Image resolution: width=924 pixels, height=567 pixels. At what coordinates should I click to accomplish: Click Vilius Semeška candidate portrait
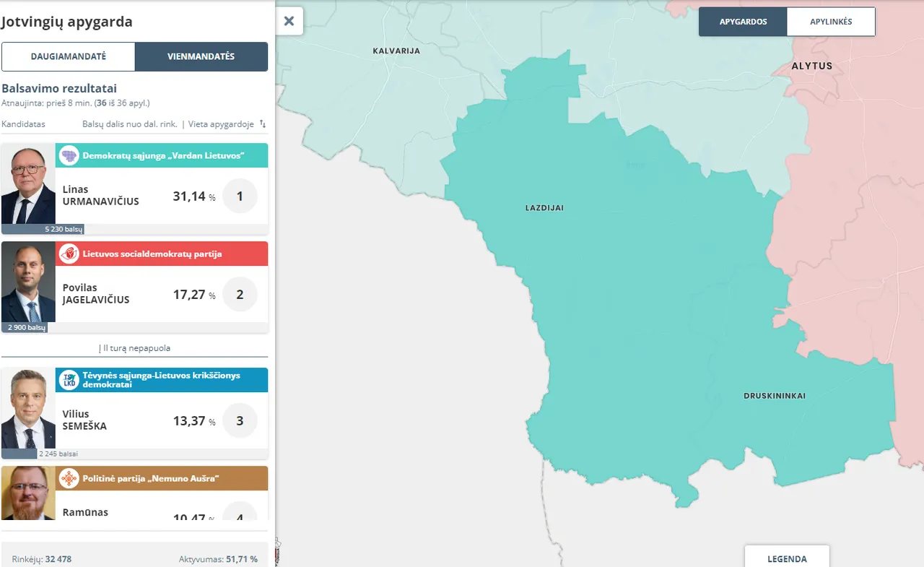click(28, 410)
